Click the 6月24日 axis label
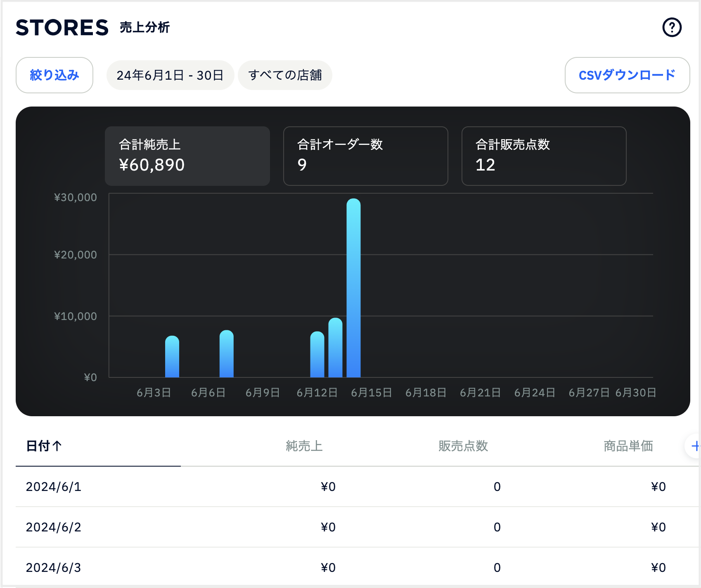This screenshot has height=588, width=701. point(535,393)
